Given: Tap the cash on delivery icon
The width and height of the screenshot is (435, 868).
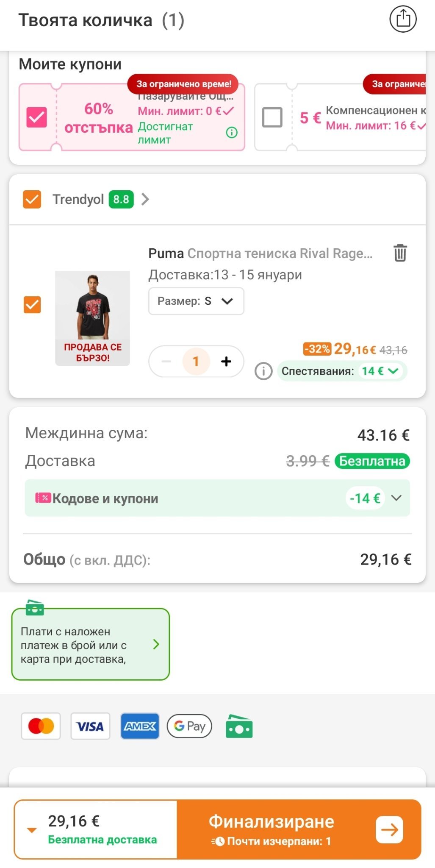Looking at the screenshot, I should (x=239, y=726).
